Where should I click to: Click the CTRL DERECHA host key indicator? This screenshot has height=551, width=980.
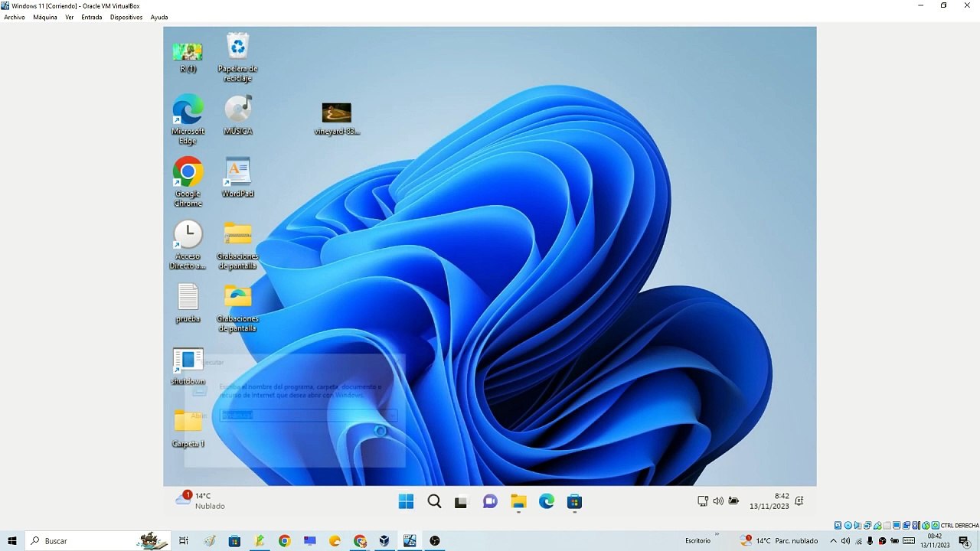coord(960,526)
